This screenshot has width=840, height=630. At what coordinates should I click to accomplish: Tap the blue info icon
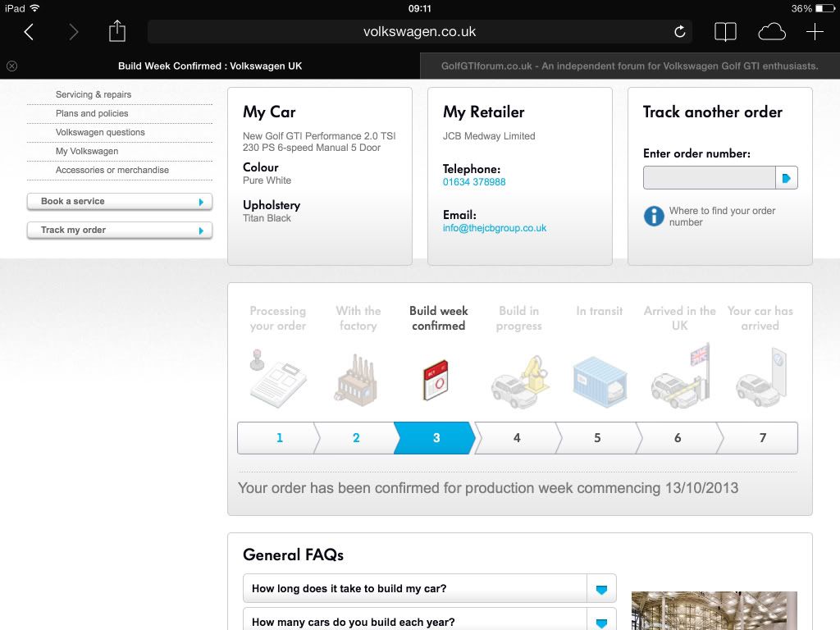(654, 217)
